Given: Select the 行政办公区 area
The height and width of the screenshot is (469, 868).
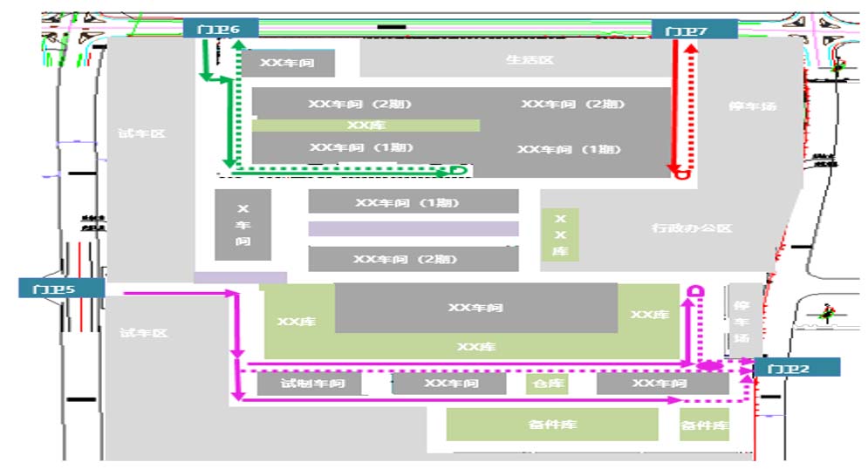Looking at the screenshot, I should coord(691,228).
